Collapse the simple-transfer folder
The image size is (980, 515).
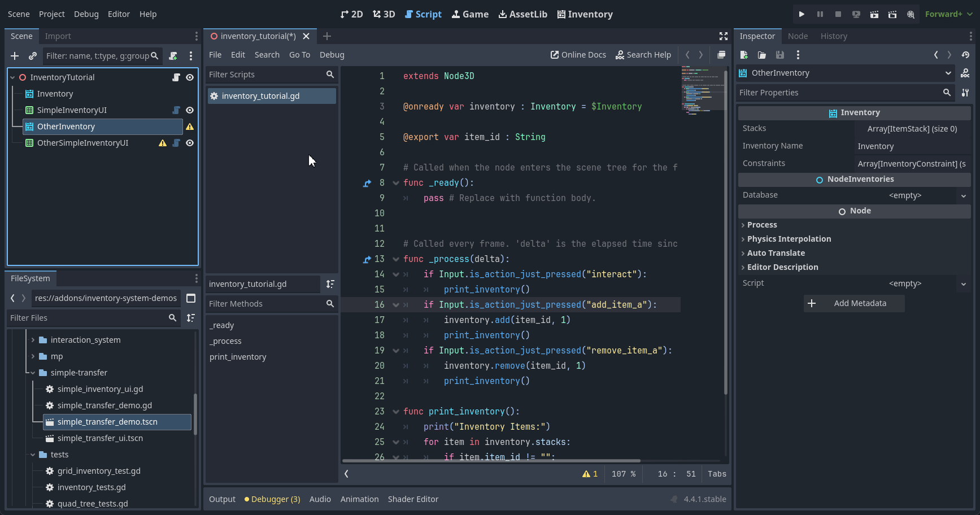tap(33, 373)
